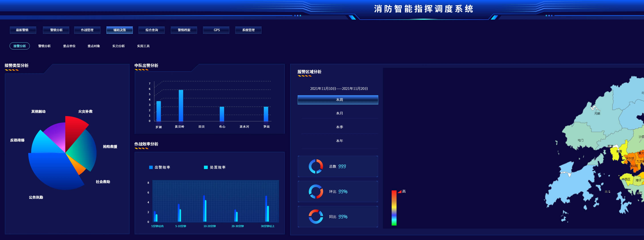Toggle the 出警效率 legend square

pos(151,167)
